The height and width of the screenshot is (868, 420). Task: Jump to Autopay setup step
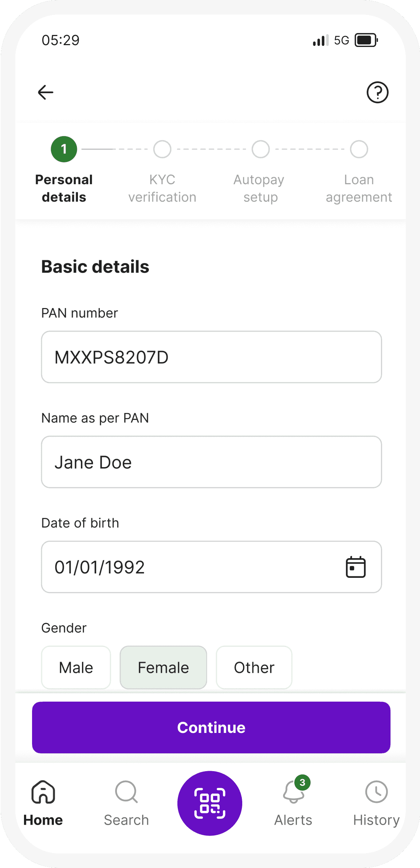tap(261, 149)
